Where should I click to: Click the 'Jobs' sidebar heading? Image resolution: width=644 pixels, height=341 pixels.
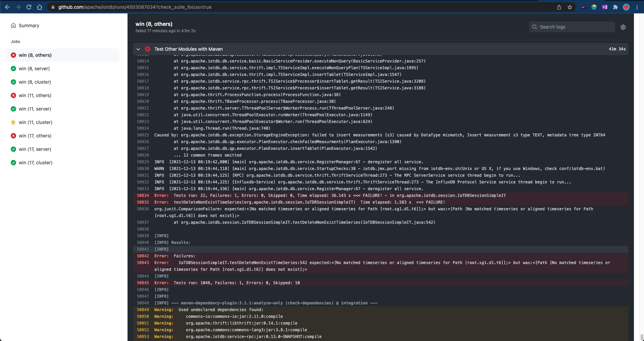pyautogui.click(x=15, y=42)
